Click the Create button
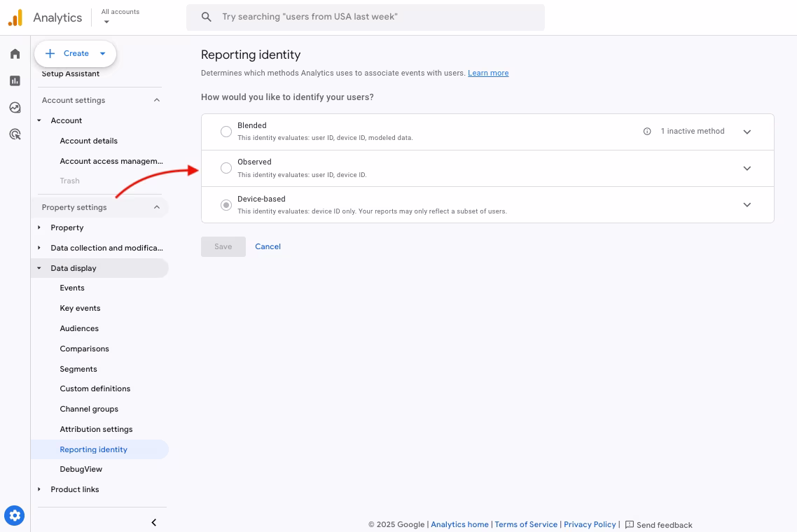The width and height of the screenshot is (797, 532). (75, 53)
